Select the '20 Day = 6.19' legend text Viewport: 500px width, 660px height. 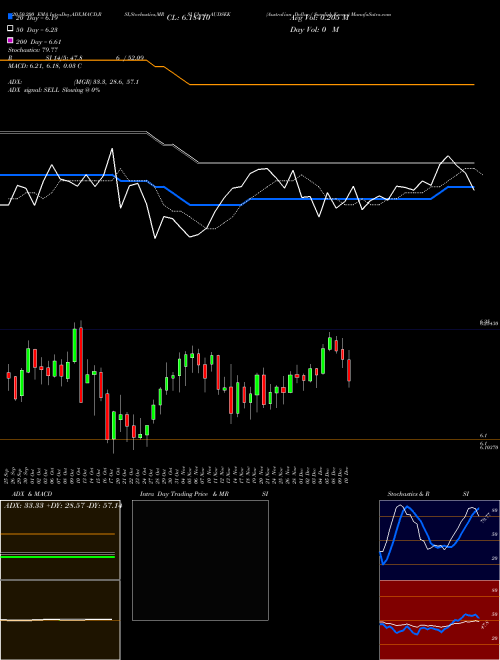tap(36, 18)
